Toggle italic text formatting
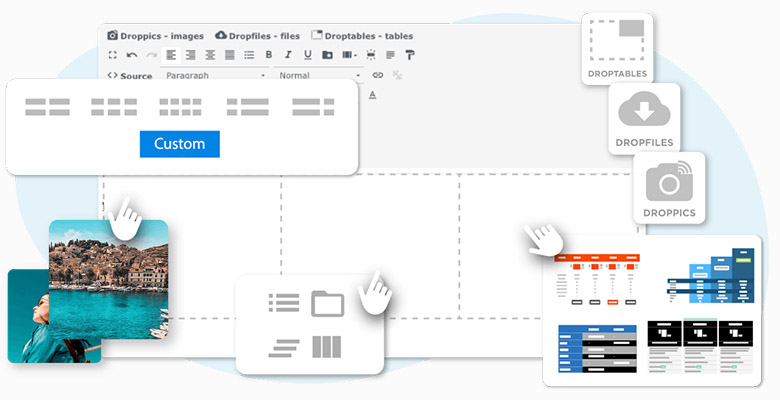 click(288, 55)
